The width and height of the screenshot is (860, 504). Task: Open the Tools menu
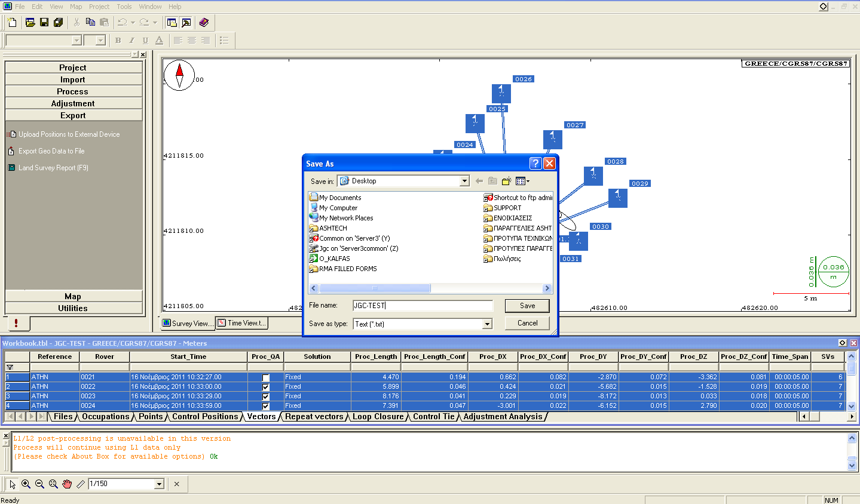124,7
